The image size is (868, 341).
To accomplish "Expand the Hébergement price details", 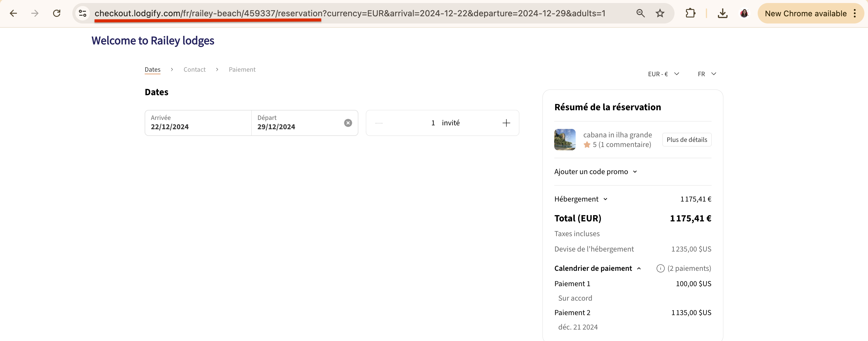I will pyautogui.click(x=605, y=199).
